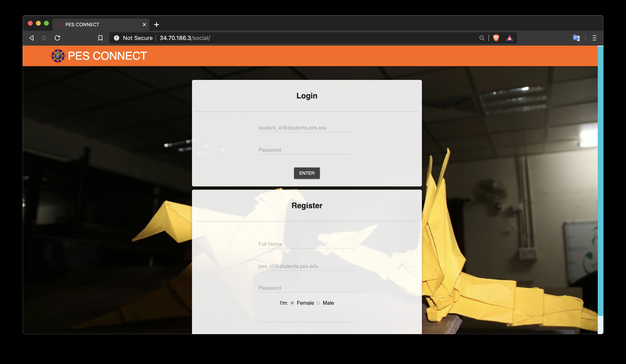Focus the student_id email login field
Viewport: 626px width, 364px height.
tap(307, 128)
